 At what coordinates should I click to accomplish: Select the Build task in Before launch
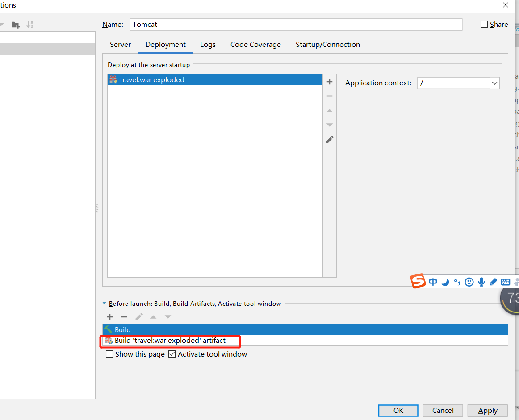pos(305,329)
